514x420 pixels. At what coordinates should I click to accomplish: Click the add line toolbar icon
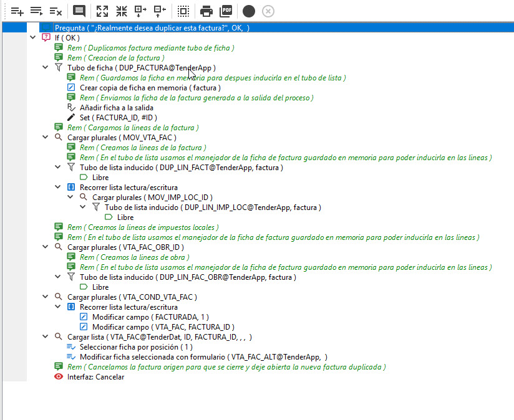tap(17, 11)
